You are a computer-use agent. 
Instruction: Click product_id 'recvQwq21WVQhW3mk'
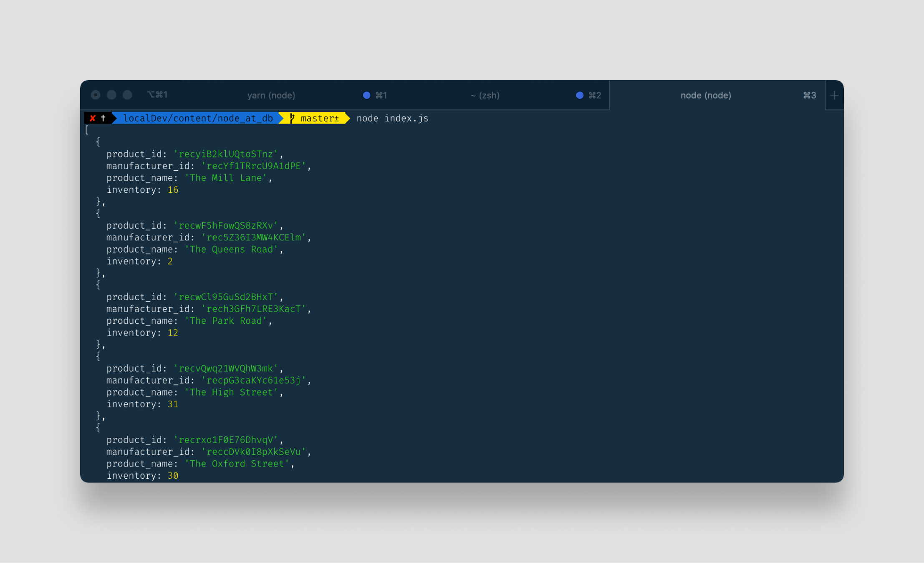coord(226,369)
